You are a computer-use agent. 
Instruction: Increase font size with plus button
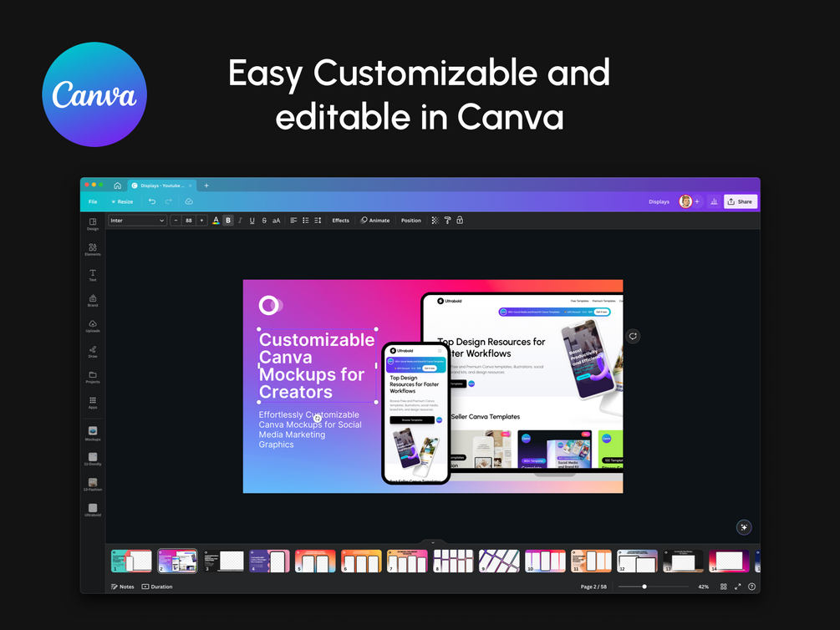pos(201,221)
